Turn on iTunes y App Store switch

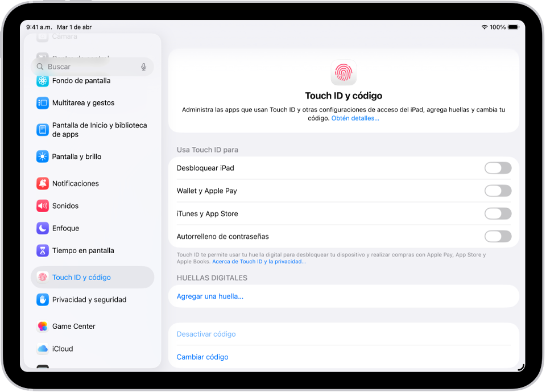coord(498,213)
